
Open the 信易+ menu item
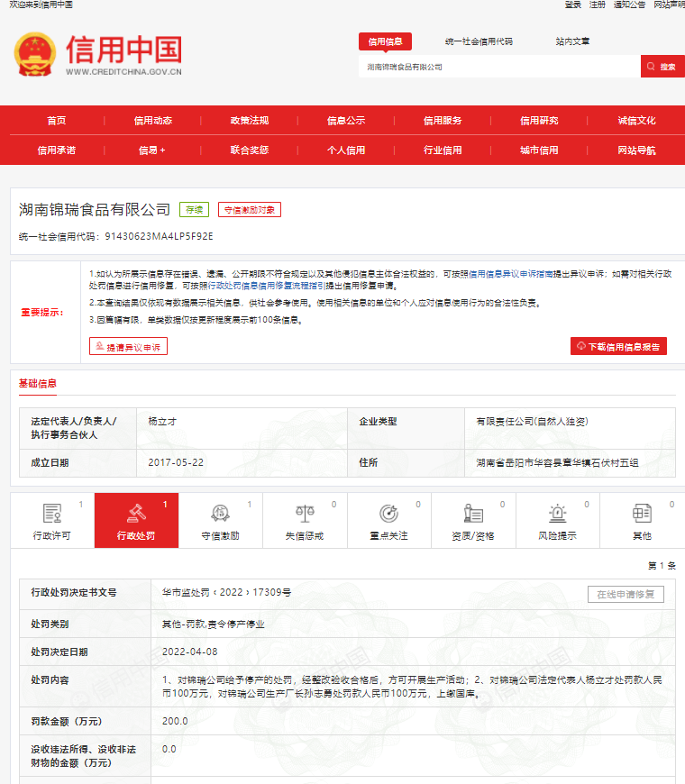coord(152,150)
